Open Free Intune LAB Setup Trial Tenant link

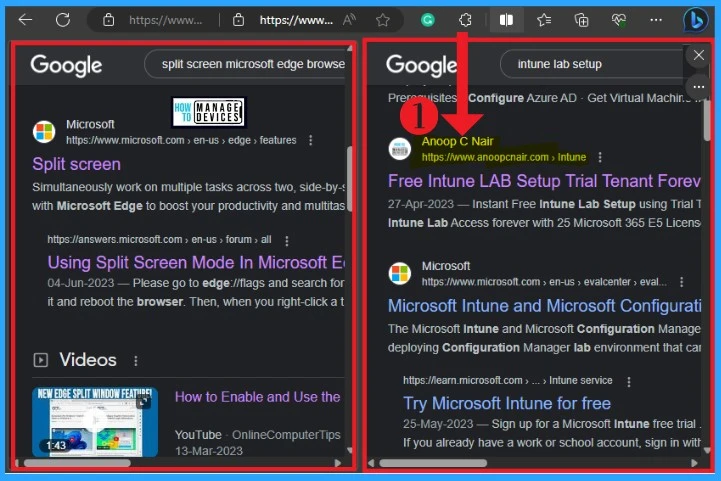[544, 181]
